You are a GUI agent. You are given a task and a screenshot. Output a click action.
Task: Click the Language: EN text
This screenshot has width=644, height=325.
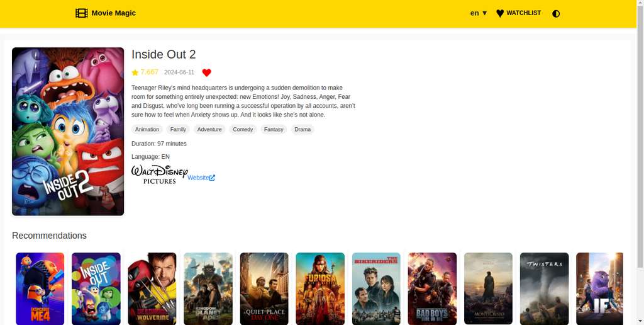point(150,157)
